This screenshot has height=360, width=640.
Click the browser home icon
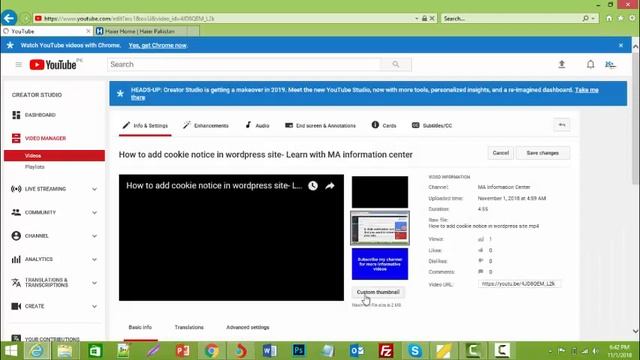pyautogui.click(x=609, y=18)
